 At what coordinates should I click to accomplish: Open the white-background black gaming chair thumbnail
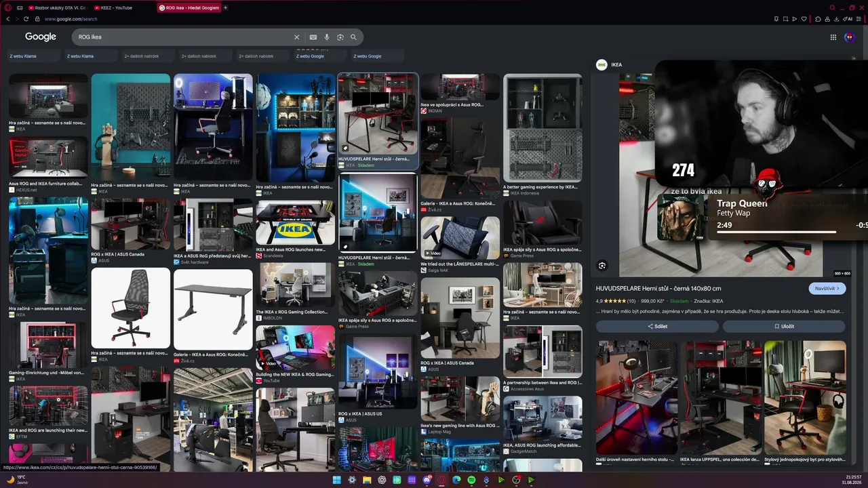(x=131, y=308)
